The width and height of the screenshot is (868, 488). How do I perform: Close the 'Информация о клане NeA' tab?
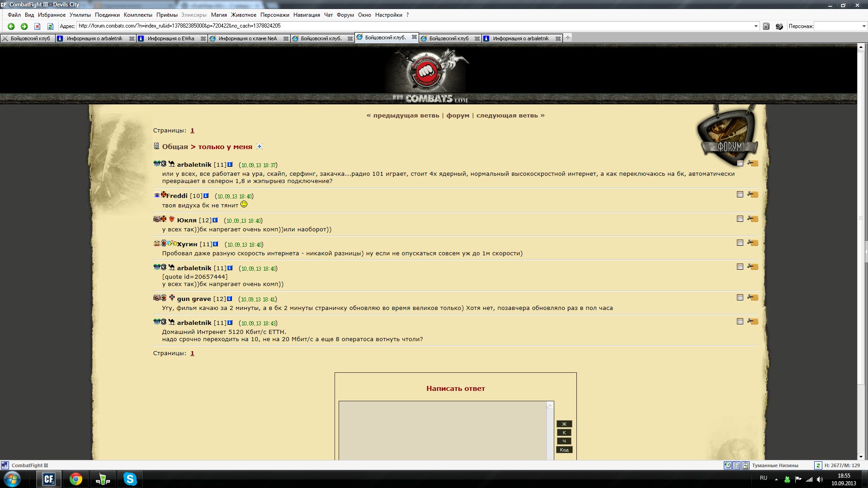pyautogui.click(x=286, y=38)
